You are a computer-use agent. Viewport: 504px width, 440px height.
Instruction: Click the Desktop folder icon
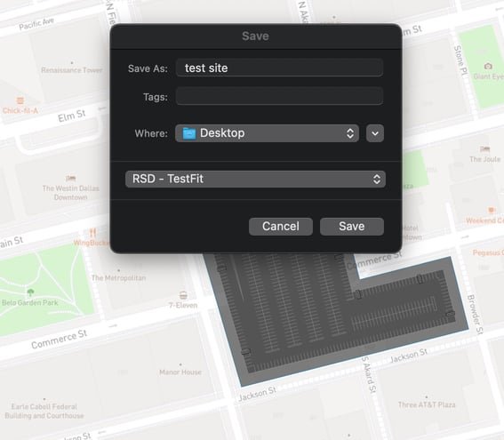point(189,133)
